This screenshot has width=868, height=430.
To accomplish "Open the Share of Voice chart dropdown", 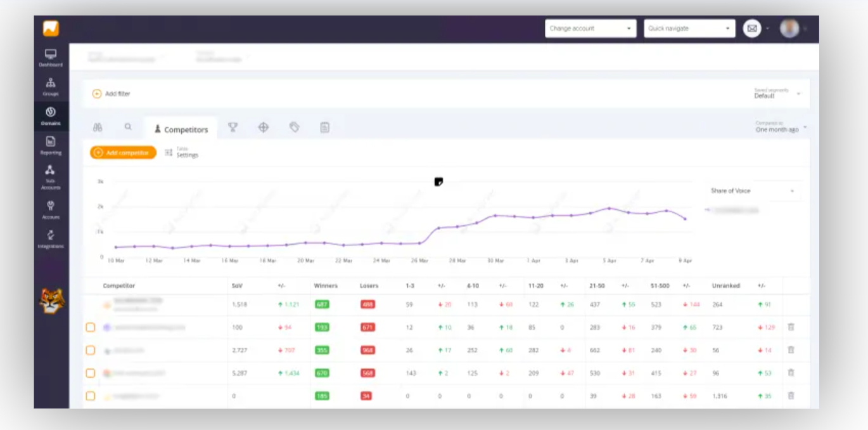I will 753,191.
